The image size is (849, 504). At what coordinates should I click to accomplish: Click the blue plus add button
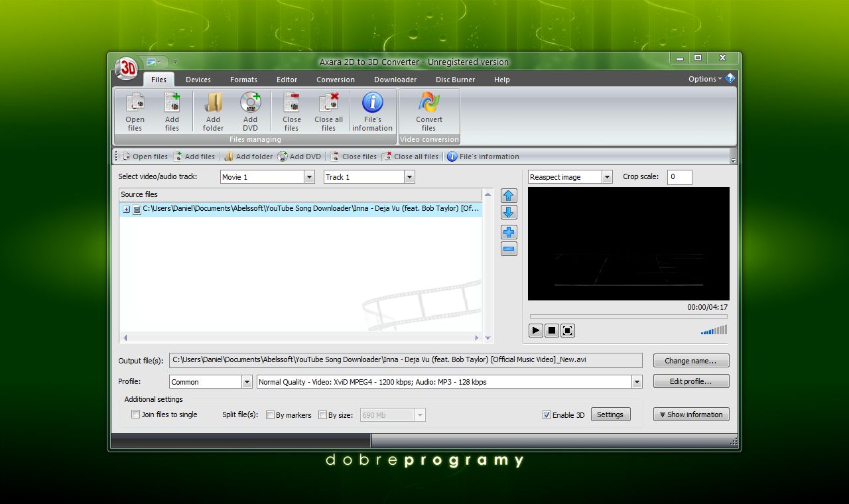(x=509, y=232)
